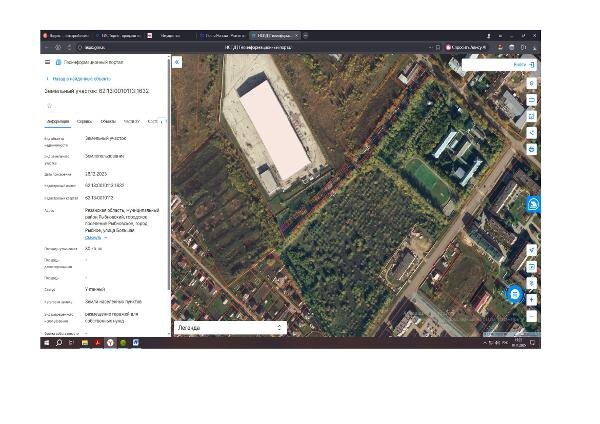Click the Свернуть link under the address
600x424 pixels.
pos(93,238)
